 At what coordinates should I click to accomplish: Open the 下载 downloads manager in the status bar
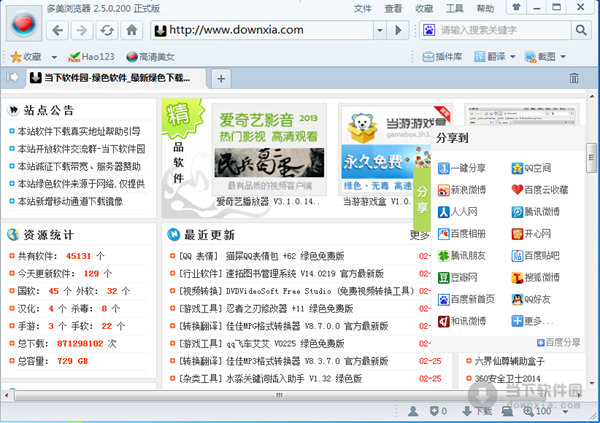pyautogui.click(x=477, y=411)
